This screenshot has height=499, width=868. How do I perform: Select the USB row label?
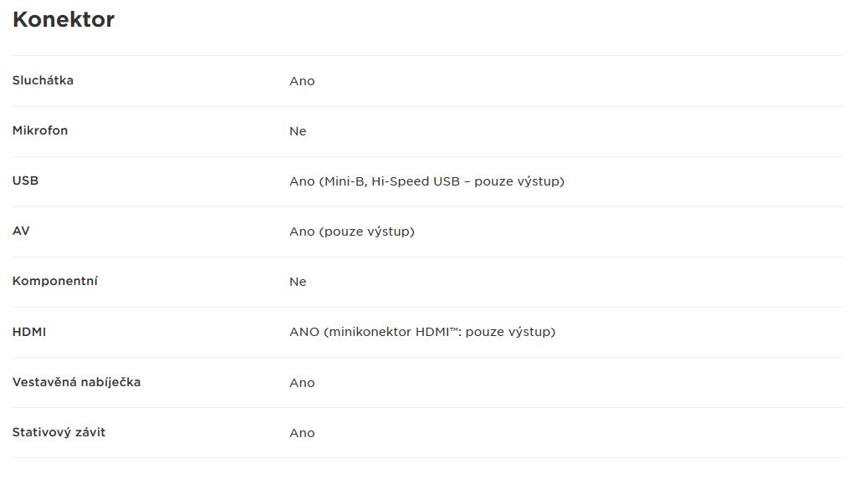[x=25, y=181]
